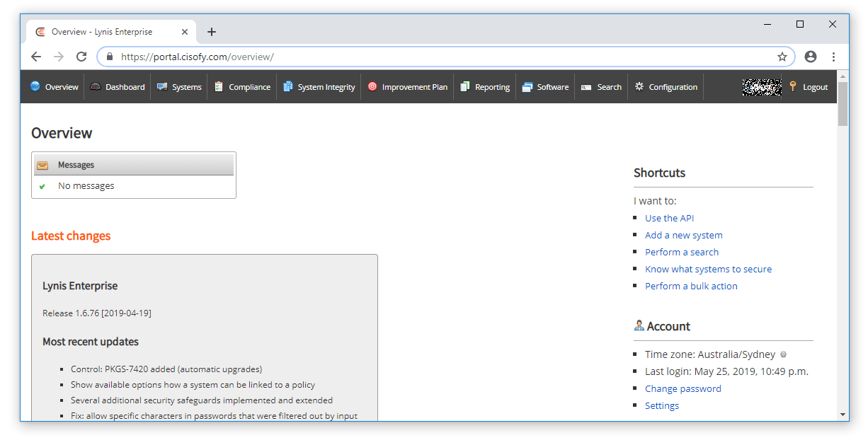Image resolution: width=868 pixels, height=445 pixels.
Task: Click the small gear next to time zone
Action: click(783, 354)
